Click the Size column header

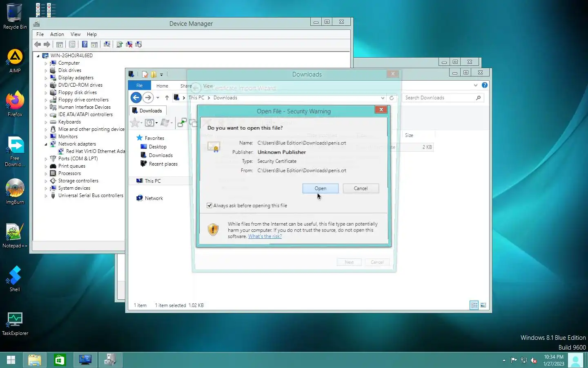pyautogui.click(x=418, y=135)
